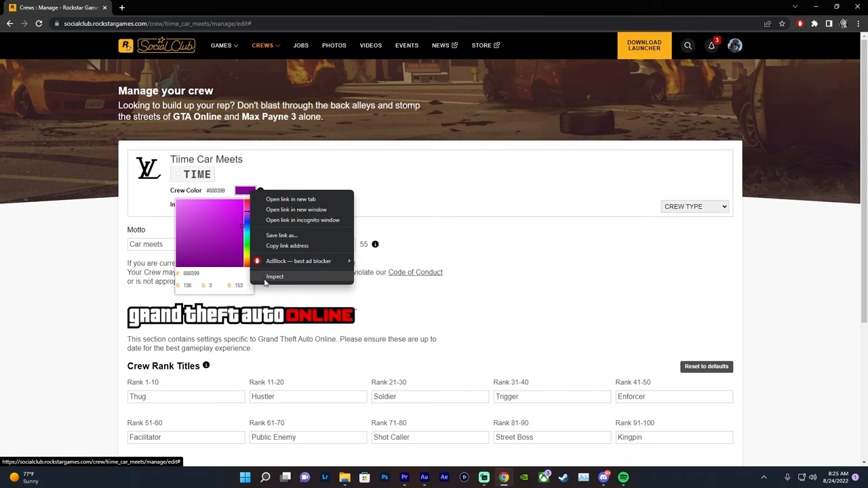This screenshot has width=868, height=488.
Task: Open the VIDEOS nav link
Action: (371, 45)
